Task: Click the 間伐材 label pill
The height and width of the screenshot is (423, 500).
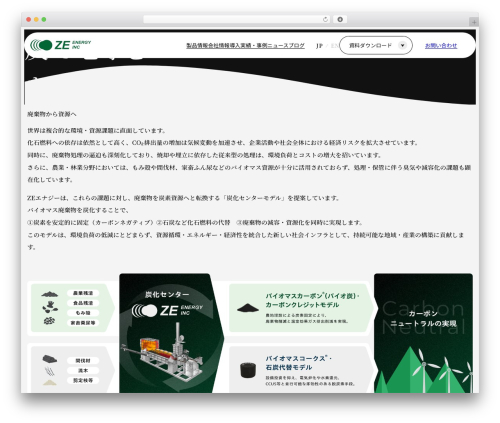Action: pos(83,361)
